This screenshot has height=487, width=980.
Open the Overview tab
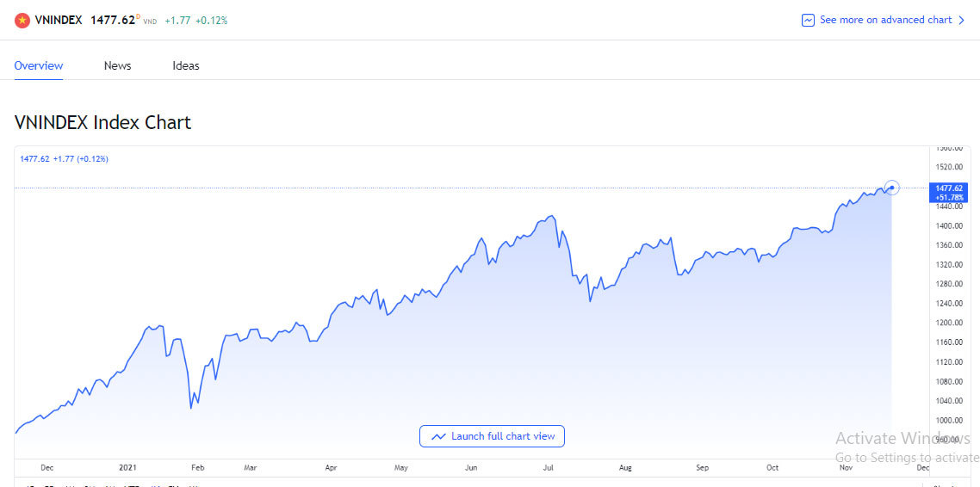click(x=39, y=65)
